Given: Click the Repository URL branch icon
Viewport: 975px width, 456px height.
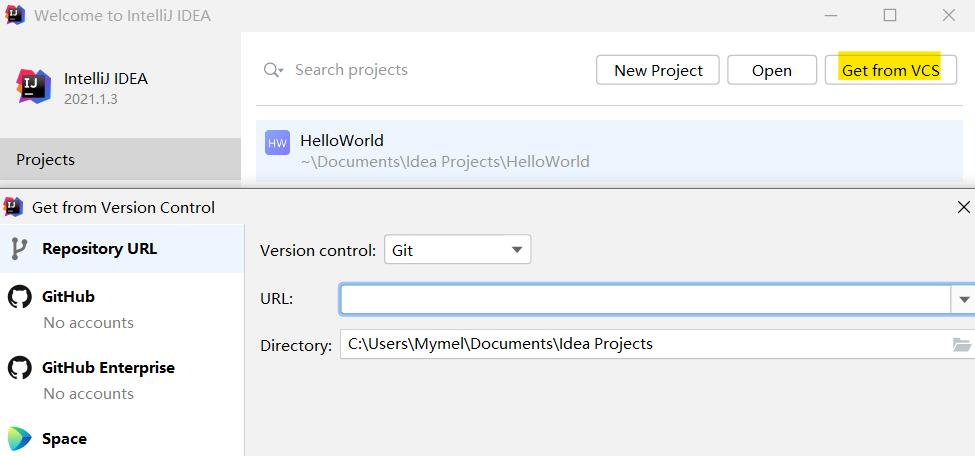Looking at the screenshot, I should click(x=19, y=249).
